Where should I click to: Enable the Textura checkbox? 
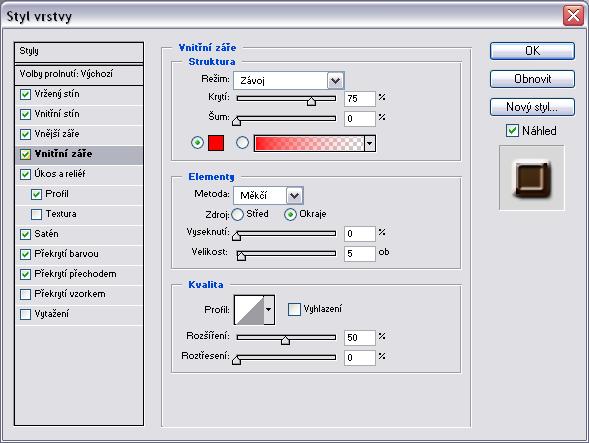coord(36,214)
